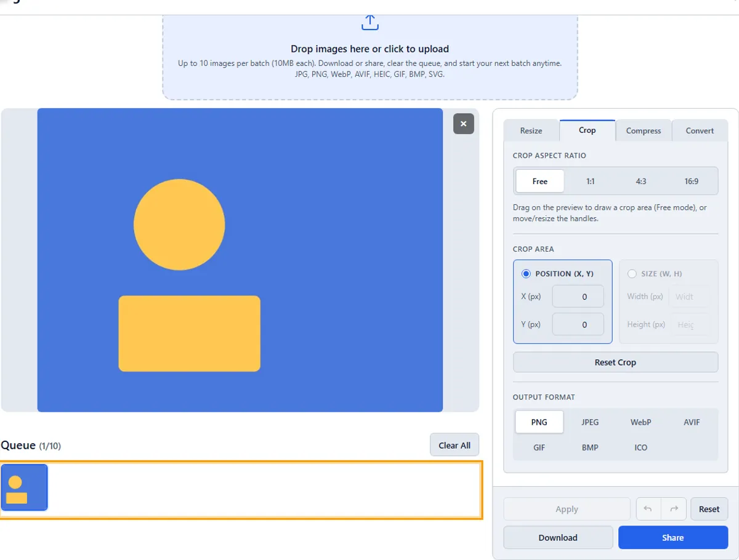Open the Compress tab

pos(644,130)
